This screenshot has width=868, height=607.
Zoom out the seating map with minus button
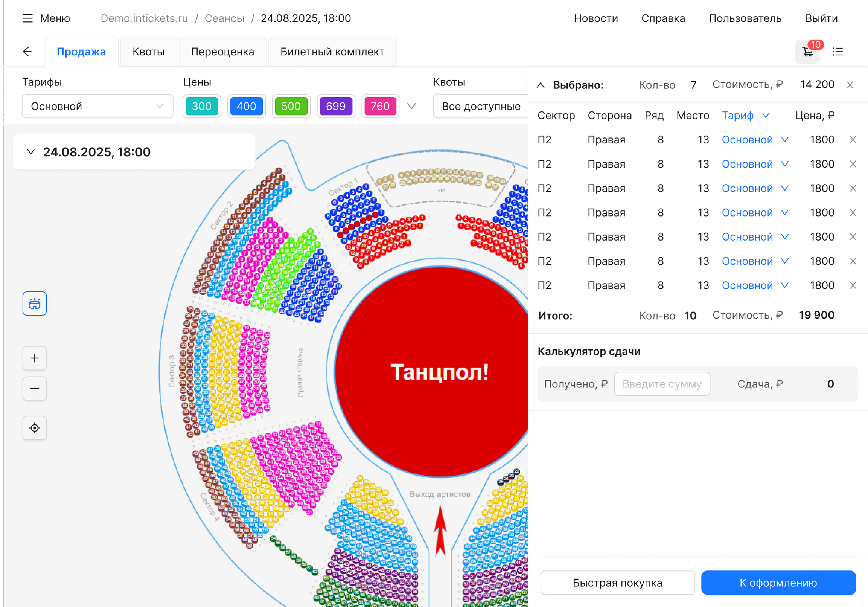(x=34, y=388)
